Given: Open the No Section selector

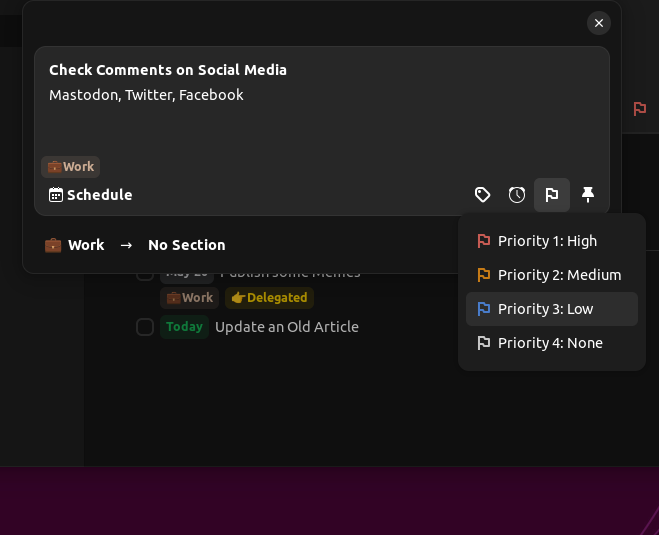Looking at the screenshot, I should click(x=186, y=245).
